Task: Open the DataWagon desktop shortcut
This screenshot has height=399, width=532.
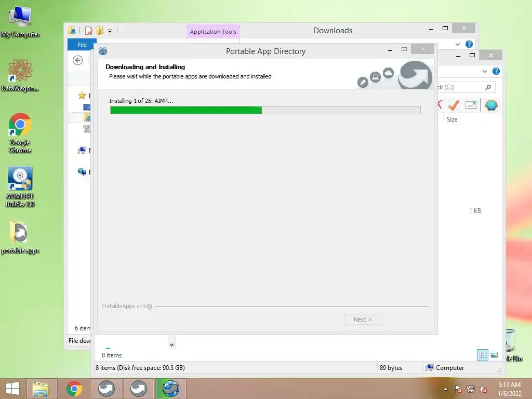Action: click(x=20, y=75)
